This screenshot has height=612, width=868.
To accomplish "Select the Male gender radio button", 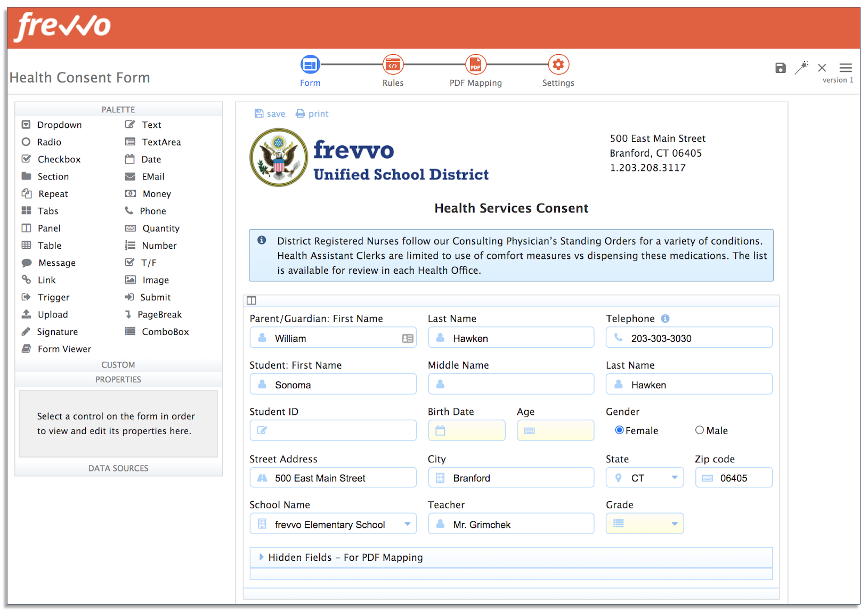I will tap(700, 430).
